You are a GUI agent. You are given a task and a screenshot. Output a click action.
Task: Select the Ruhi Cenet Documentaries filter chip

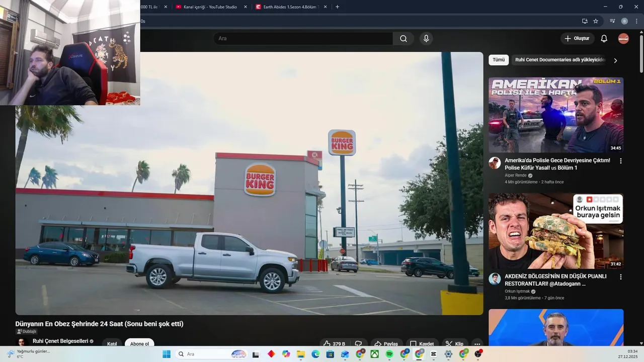click(x=559, y=60)
